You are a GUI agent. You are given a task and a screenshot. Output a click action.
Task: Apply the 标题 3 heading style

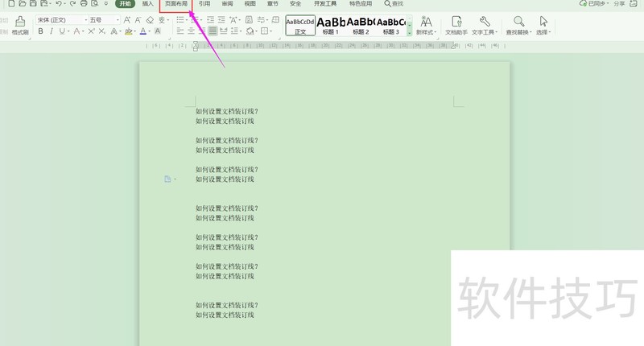click(391, 26)
